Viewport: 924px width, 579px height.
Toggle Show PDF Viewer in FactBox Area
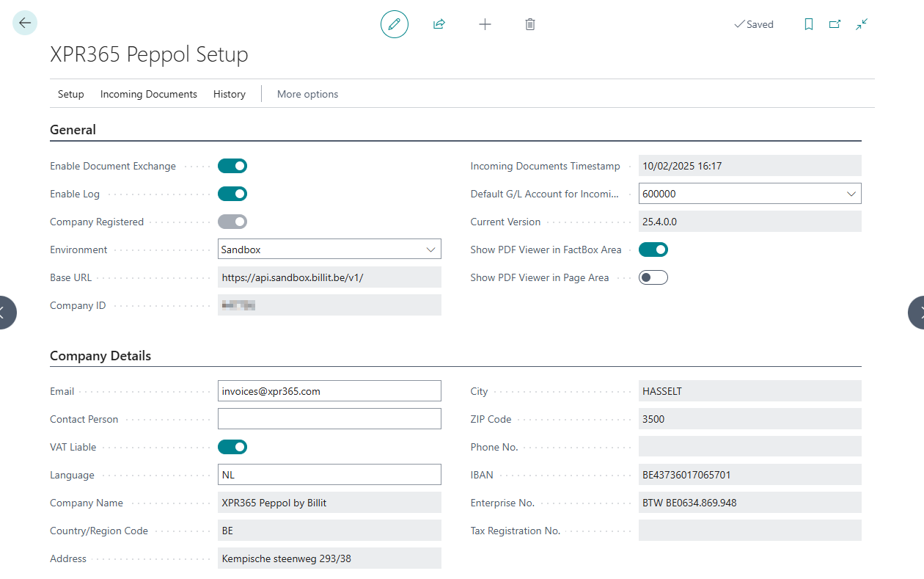pyautogui.click(x=653, y=250)
